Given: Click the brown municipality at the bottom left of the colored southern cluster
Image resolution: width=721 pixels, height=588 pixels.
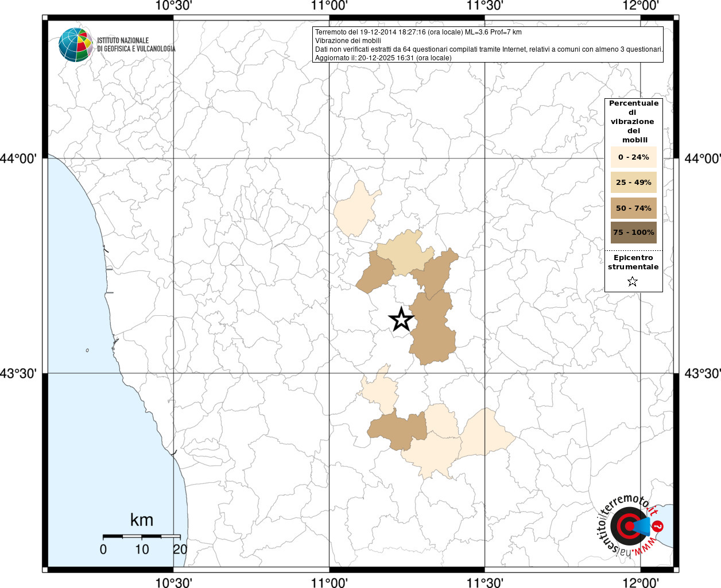Looking at the screenshot, I should point(397,431).
